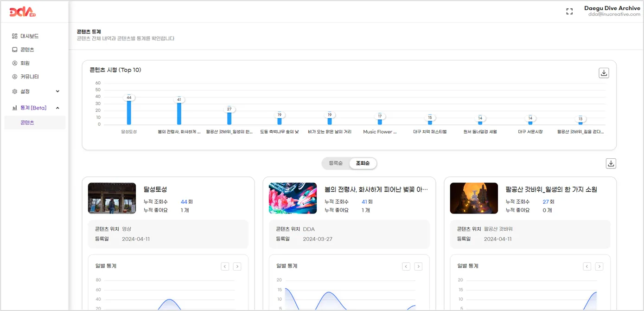Open the 팔공산 갓바위_일생의 한 가지 소원 title
644x311 pixels.
pos(551,189)
